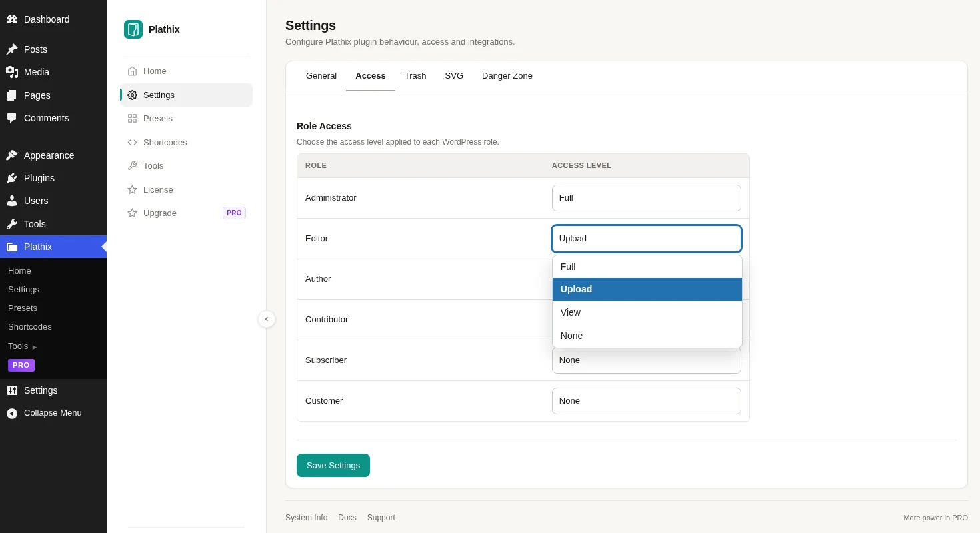
Task: Click the Collapse Menu arrow icon
Action: tap(12, 413)
